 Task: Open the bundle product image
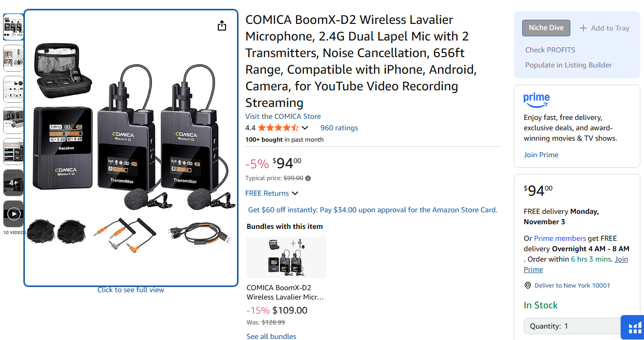point(286,257)
